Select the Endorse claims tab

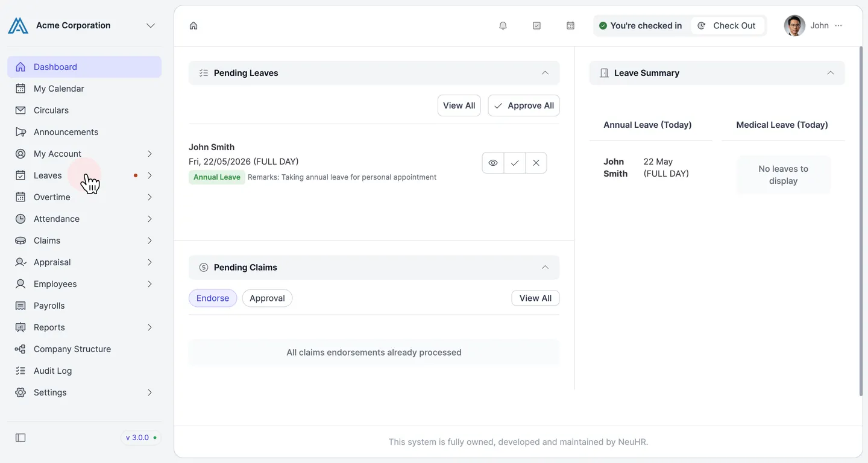point(213,298)
